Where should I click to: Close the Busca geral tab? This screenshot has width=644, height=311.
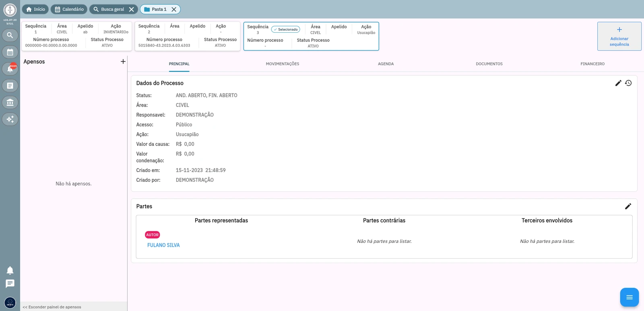(131, 9)
